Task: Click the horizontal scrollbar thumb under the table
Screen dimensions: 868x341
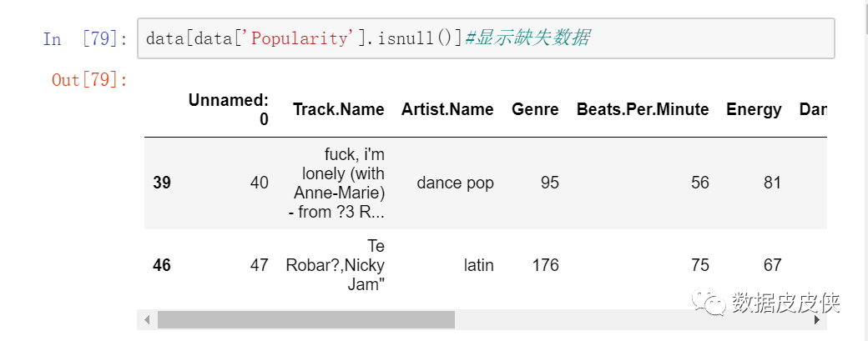Action: click(x=306, y=319)
